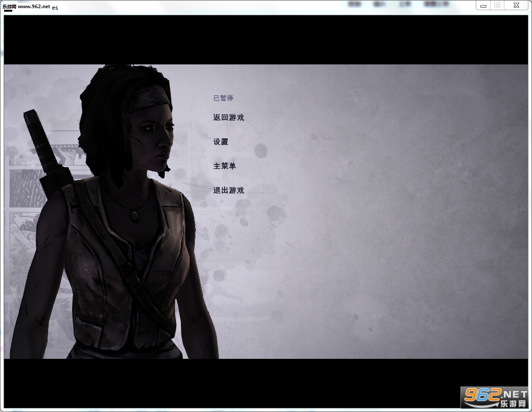
Task: Close the game window
Action: pos(516,6)
